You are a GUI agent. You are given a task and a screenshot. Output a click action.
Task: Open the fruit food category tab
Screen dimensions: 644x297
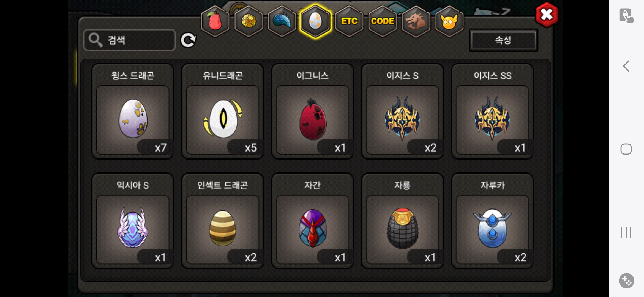coord(215,21)
